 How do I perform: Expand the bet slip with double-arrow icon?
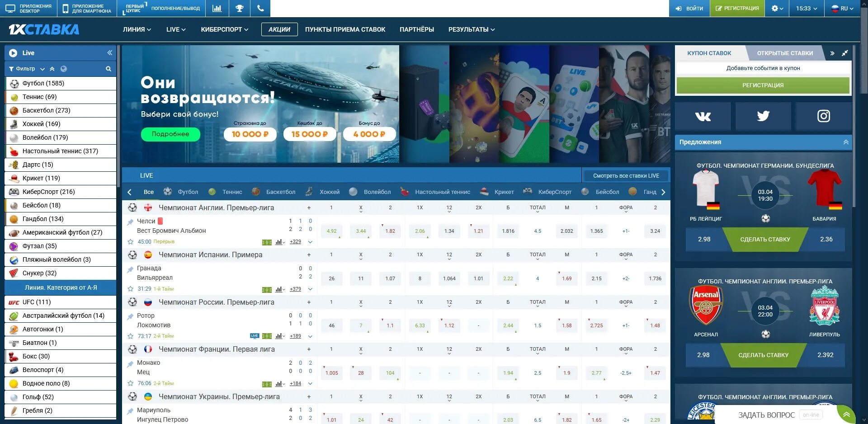(x=832, y=53)
